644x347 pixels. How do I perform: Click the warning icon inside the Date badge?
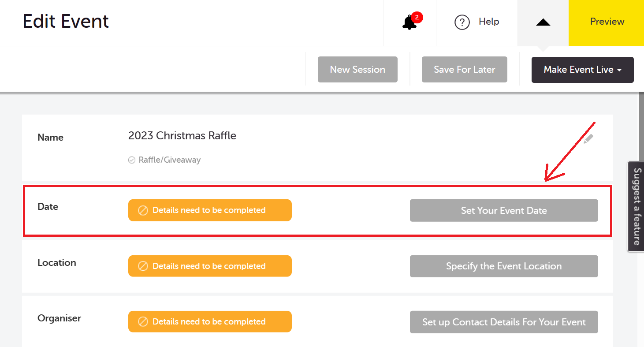142,210
